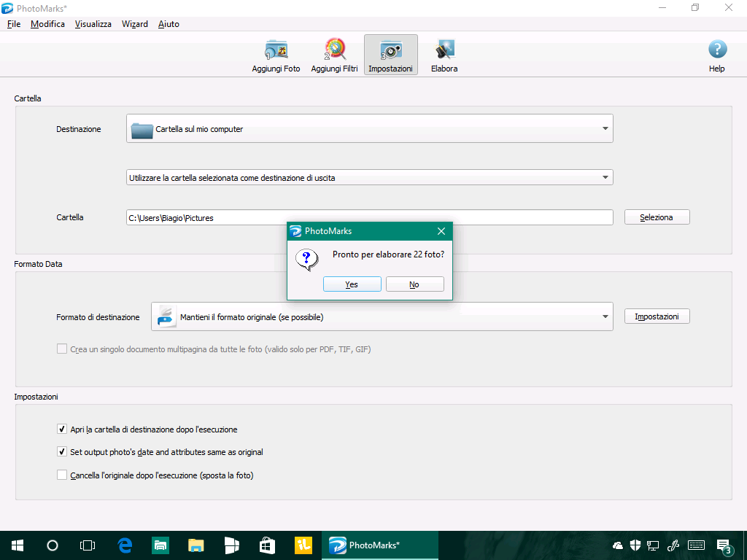
Task: Open the network tray icon
Action: [x=653, y=545]
